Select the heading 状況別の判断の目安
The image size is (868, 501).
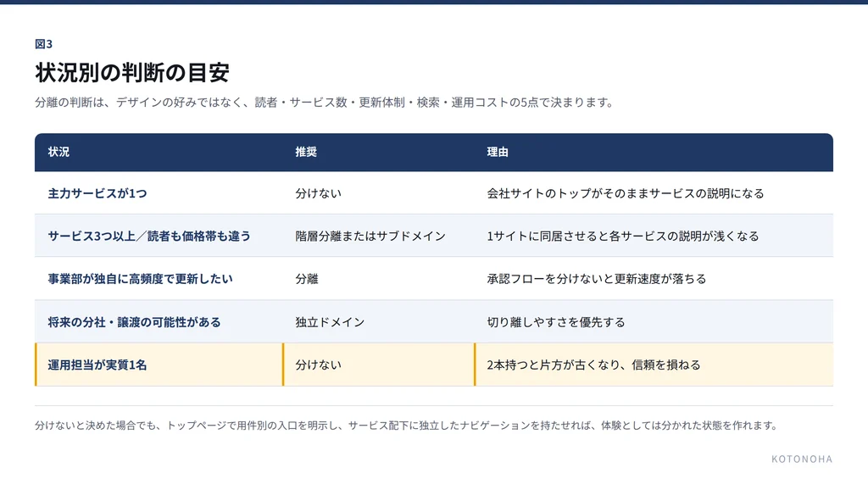tap(132, 73)
